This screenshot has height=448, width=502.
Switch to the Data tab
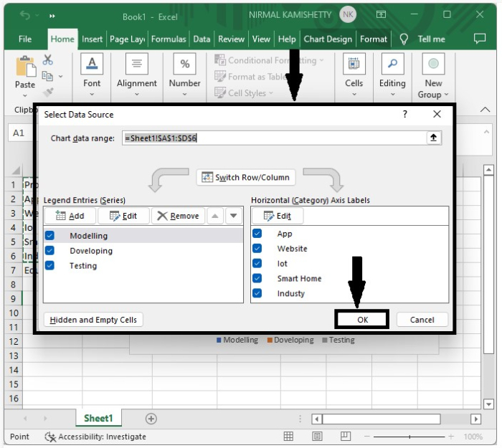tap(202, 39)
